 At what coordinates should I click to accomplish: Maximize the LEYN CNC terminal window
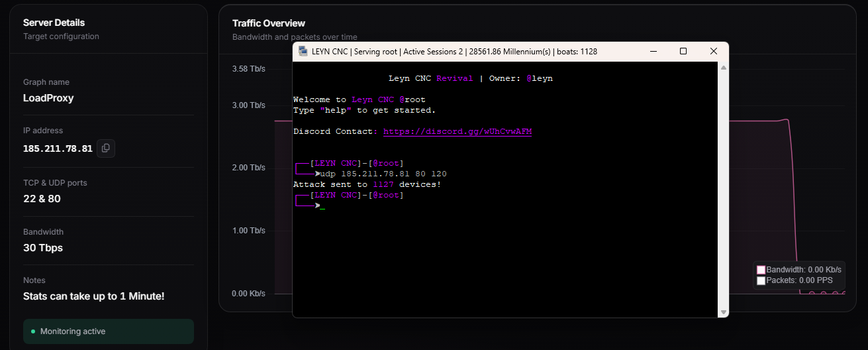[x=683, y=51]
